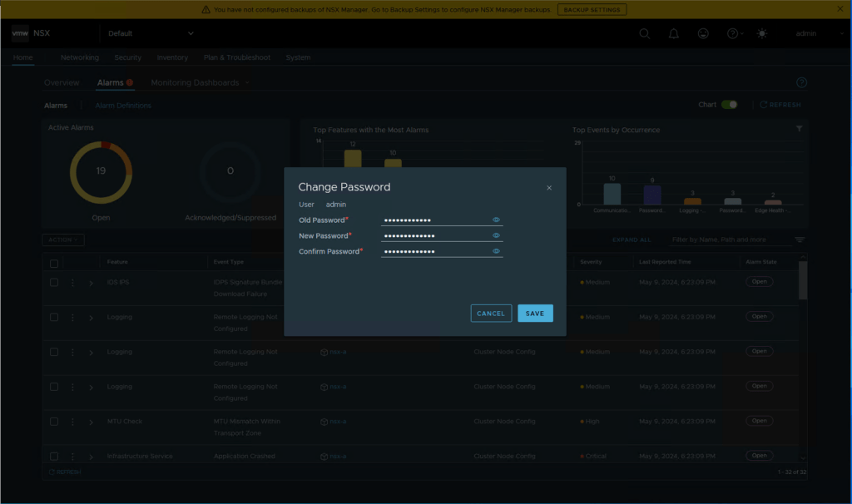The height and width of the screenshot is (504, 852).
Task: Click the filter funnel icon in Top Events
Action: [x=800, y=129]
